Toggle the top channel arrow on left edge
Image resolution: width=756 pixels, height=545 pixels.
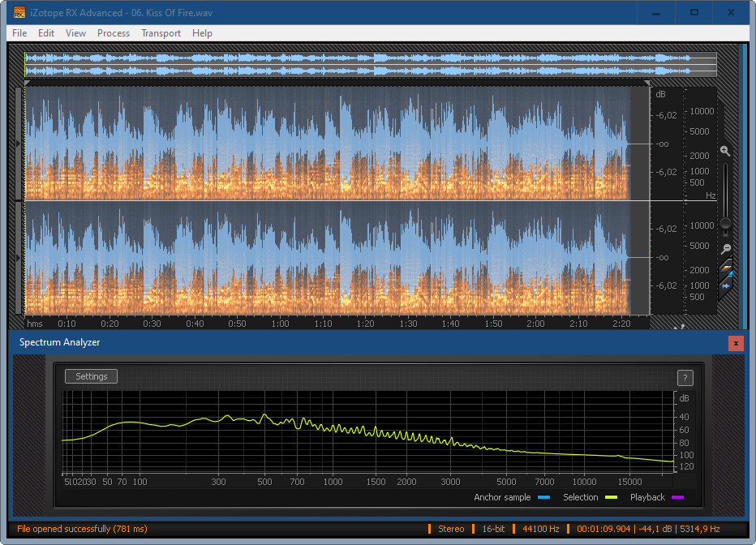click(x=19, y=144)
